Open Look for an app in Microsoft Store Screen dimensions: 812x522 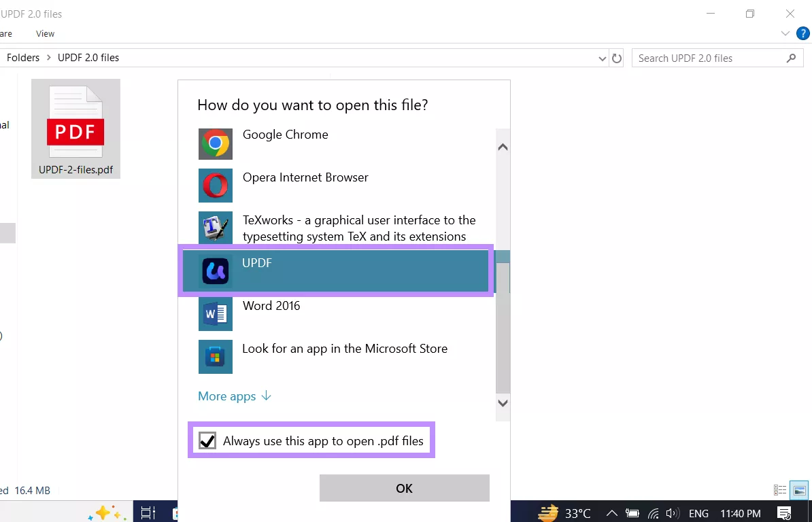pyautogui.click(x=345, y=349)
